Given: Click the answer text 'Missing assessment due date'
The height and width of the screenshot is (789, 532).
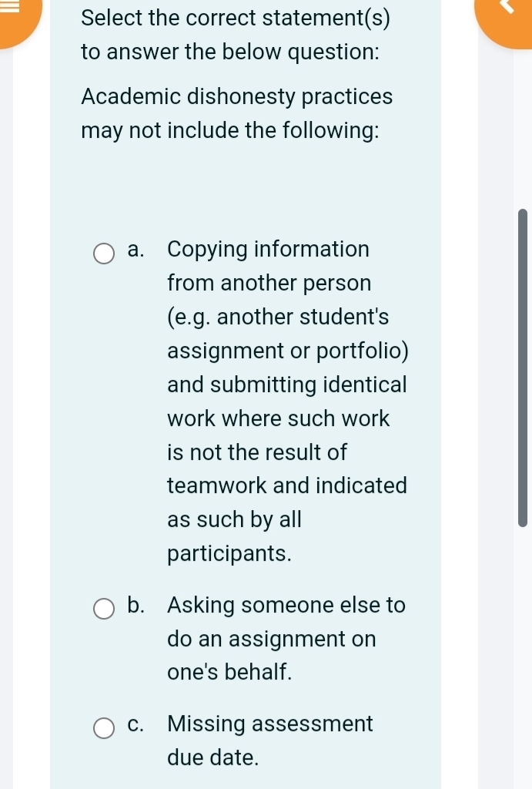Looking at the screenshot, I should coord(270,740).
